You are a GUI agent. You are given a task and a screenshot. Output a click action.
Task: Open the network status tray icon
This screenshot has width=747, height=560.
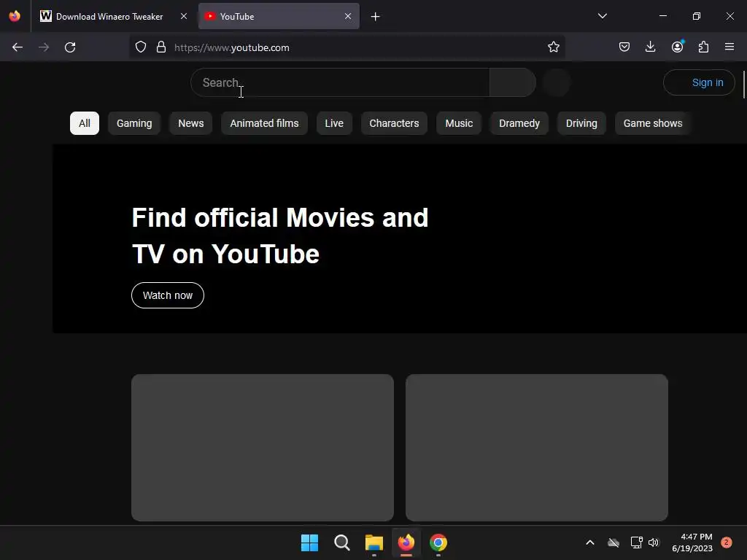pos(636,542)
